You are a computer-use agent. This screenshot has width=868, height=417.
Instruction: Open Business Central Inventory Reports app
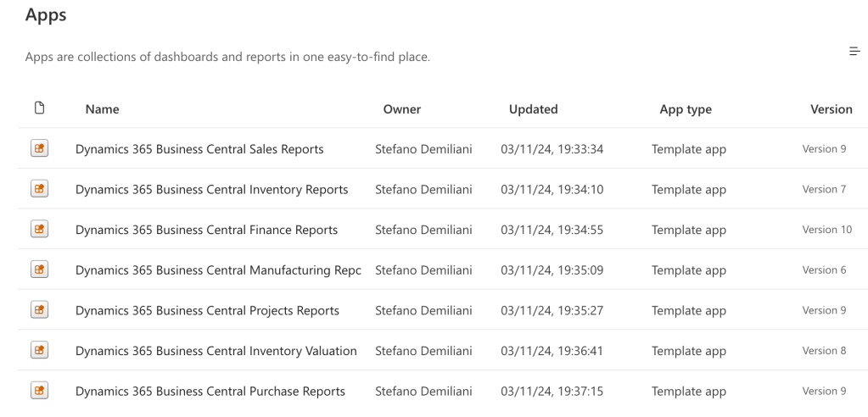coord(211,190)
